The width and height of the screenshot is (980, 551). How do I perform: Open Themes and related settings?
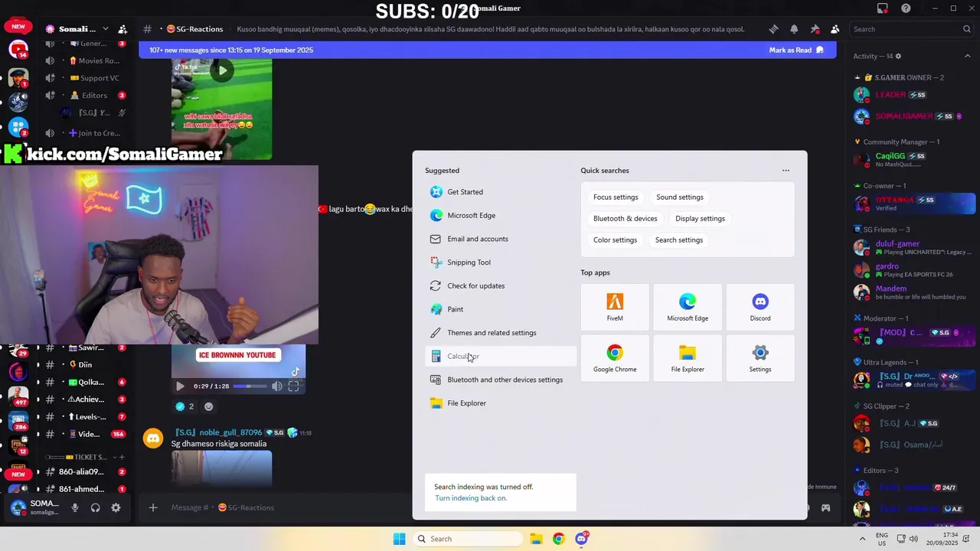click(501, 333)
